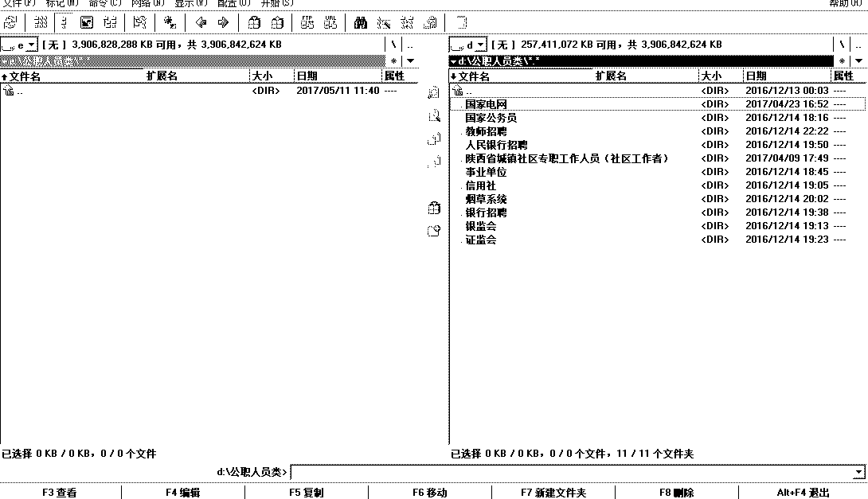Image resolution: width=868 pixels, height=499 pixels.
Task: Click the right panel path bar d:\公职人员类
Action: point(641,60)
